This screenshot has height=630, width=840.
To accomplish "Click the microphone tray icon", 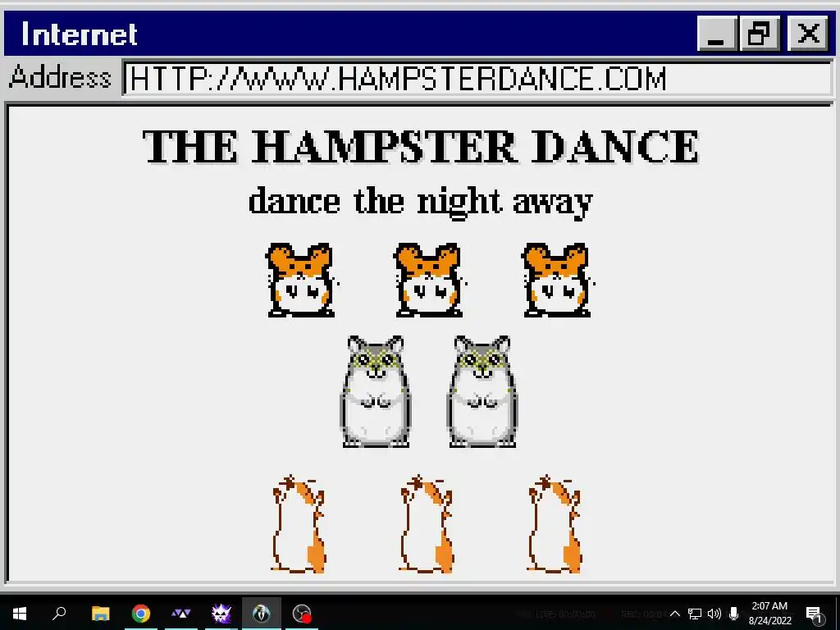I will [734, 614].
